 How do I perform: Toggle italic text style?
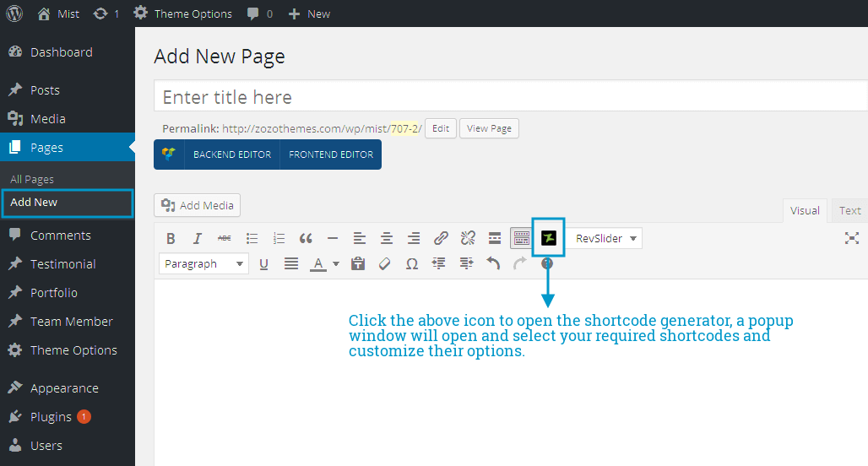[198, 238]
